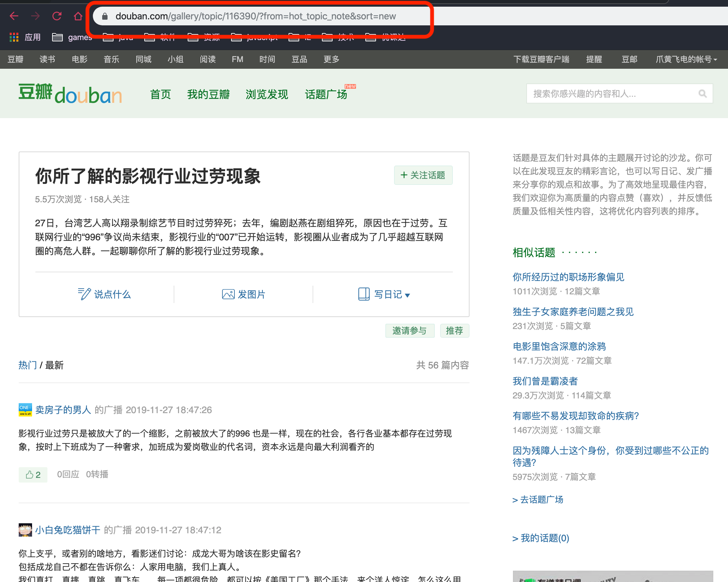The height and width of the screenshot is (582, 728).
Task: Reload the page with refresh icon
Action: point(57,16)
